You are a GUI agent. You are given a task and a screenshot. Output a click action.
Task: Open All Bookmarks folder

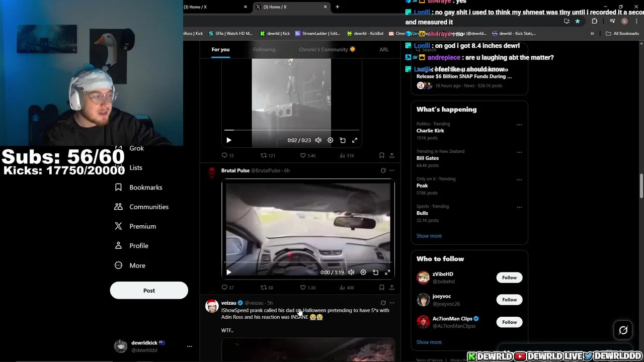coord(622,34)
